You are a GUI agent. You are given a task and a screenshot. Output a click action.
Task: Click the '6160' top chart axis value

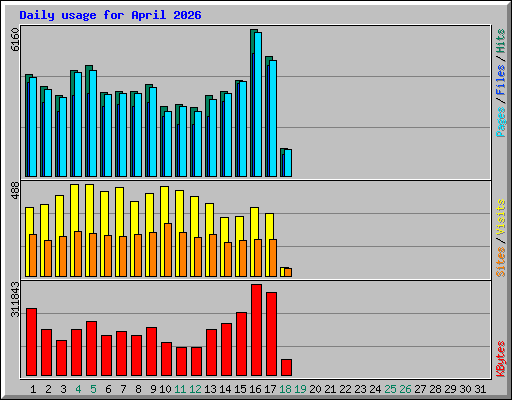pyautogui.click(x=15, y=40)
